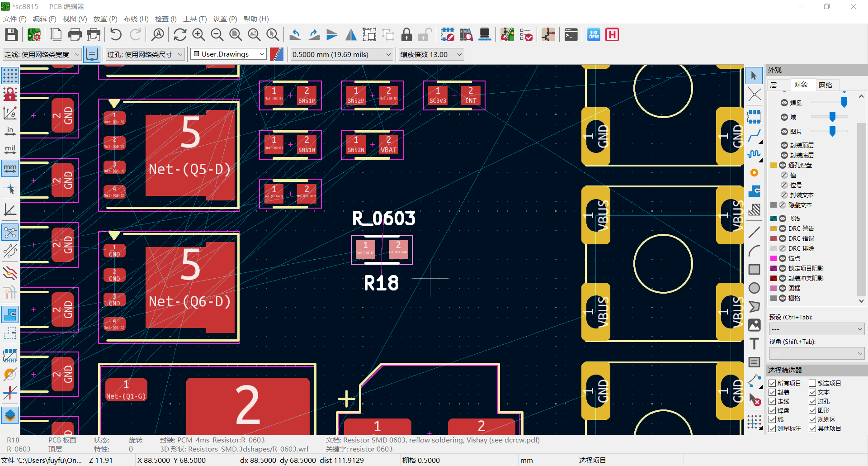Open the 布线 (U) menu
This screenshot has width=868, height=466.
coord(136,19)
